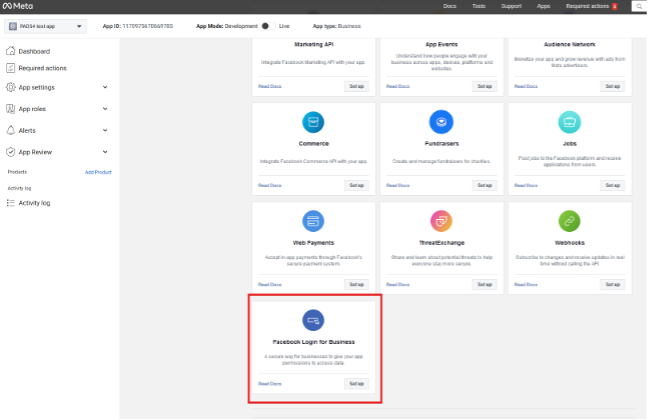Viewport: 648px width, 420px height.
Task: Click the Activity log list icon
Action: coord(11,203)
